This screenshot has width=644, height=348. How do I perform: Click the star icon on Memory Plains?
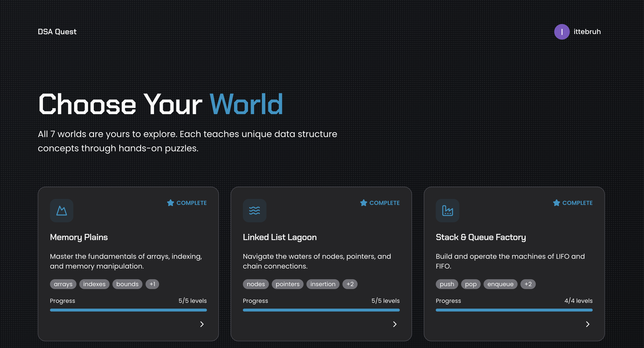(170, 203)
